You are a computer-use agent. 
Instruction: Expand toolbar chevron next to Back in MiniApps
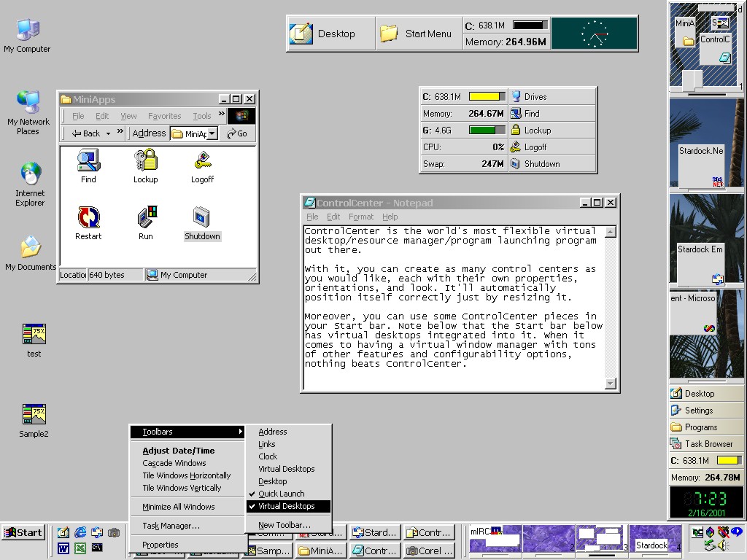pyautogui.click(x=120, y=131)
